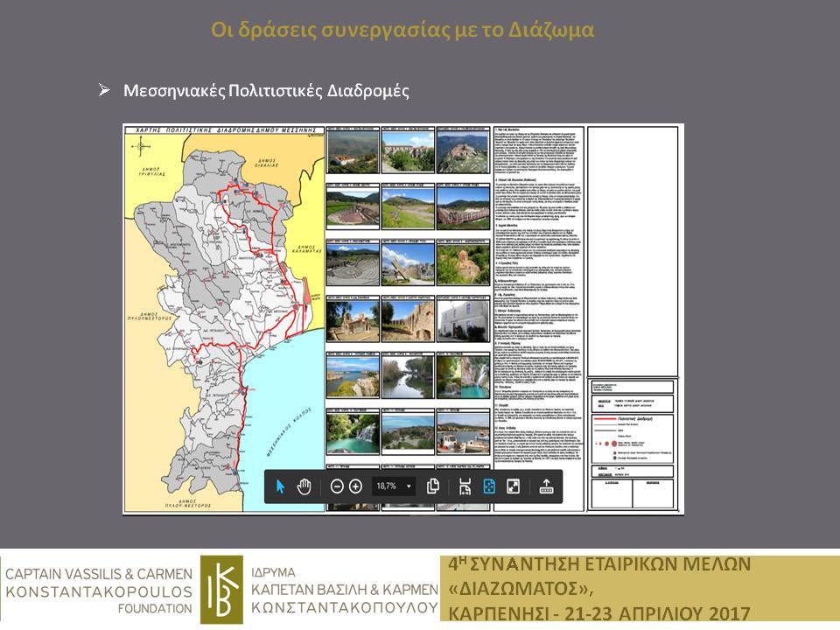Click the bullet 'Μεσσηνιακές Πολιτιστικές Διαδρομές'
840x630 pixels.
(x=266, y=90)
